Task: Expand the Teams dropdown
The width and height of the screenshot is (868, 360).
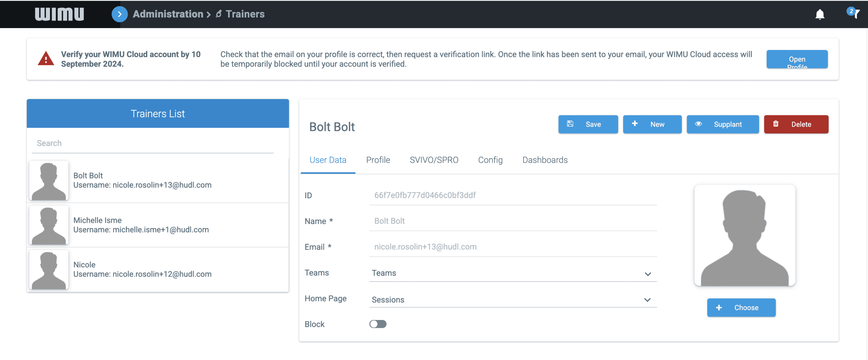Action: coord(513,273)
